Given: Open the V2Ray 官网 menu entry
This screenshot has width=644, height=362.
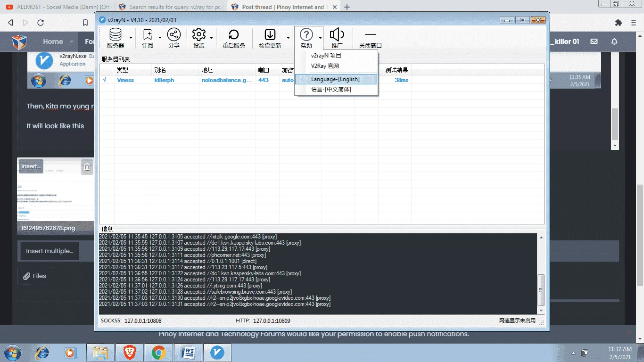Looking at the screenshot, I should pos(337,66).
